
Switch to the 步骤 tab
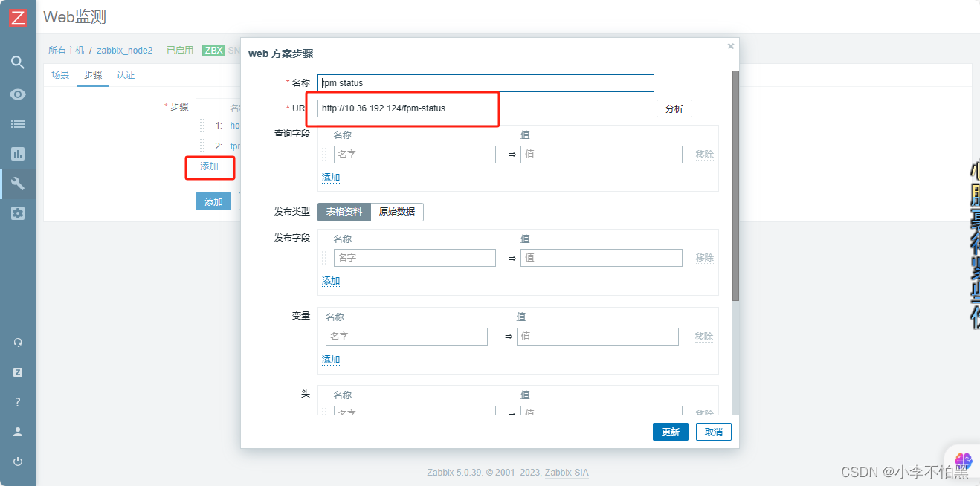pyautogui.click(x=93, y=75)
